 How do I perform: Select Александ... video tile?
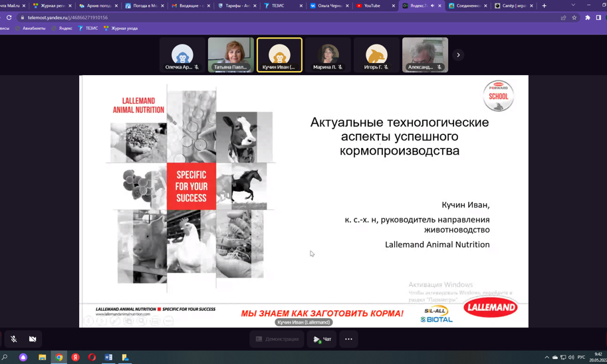point(425,55)
